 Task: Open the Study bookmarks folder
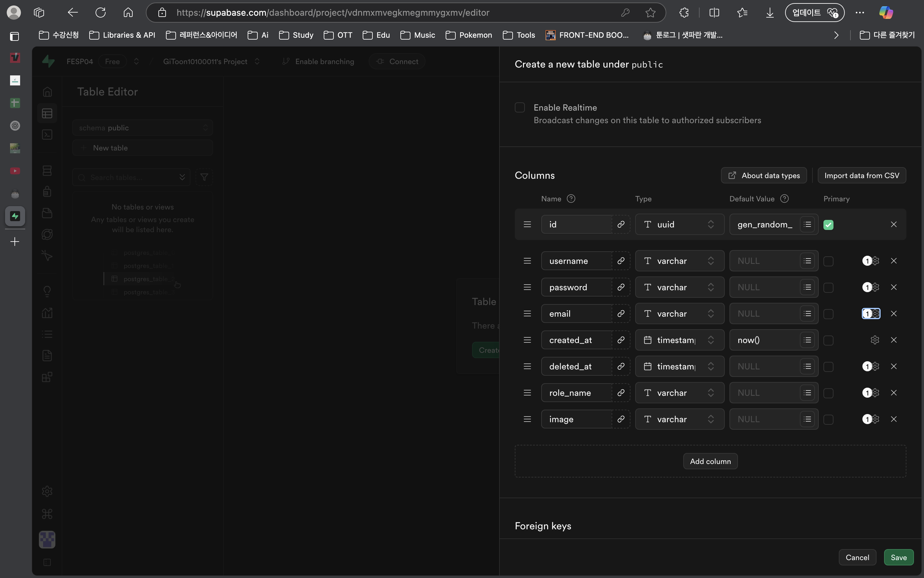[x=296, y=35]
